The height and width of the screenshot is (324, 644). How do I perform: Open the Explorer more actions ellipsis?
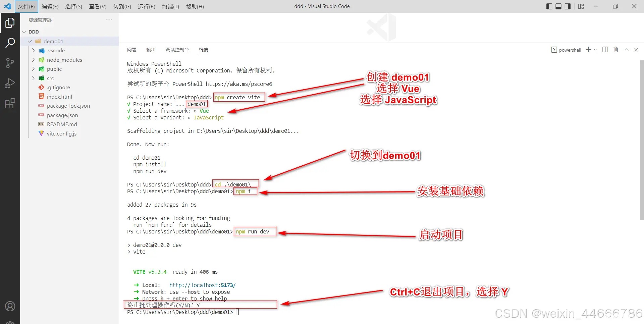(109, 20)
